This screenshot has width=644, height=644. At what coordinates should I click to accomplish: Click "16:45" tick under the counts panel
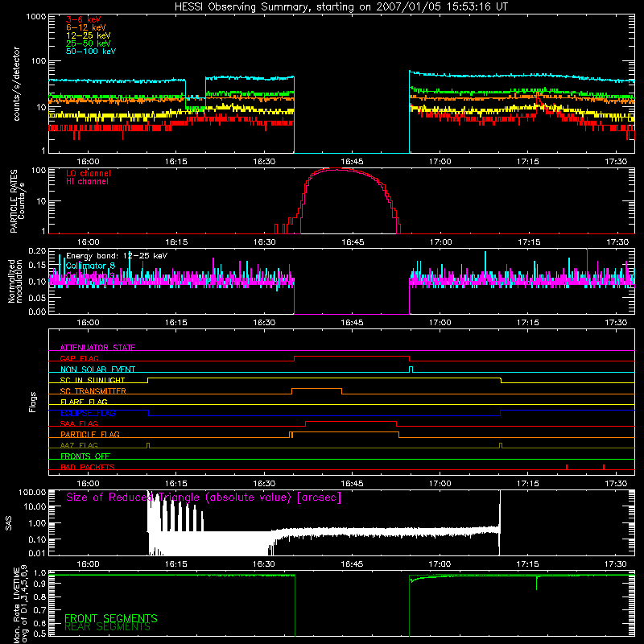click(x=352, y=162)
